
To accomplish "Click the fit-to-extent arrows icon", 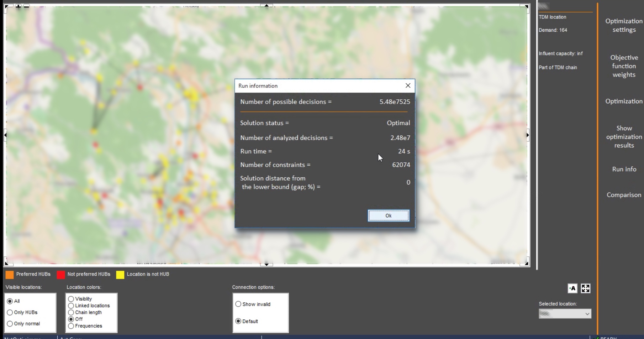I will [585, 288].
